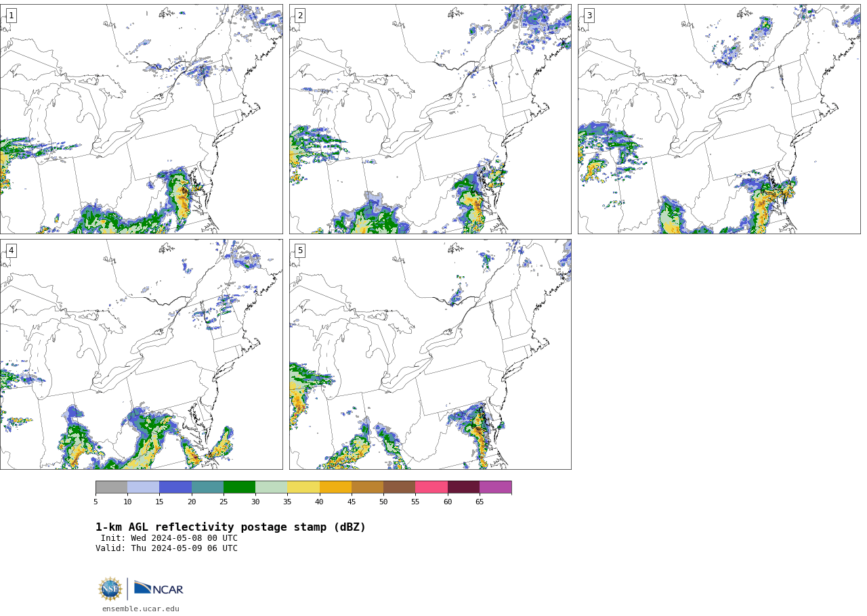Open ensemble member 3 reflectivity map

tap(719, 119)
